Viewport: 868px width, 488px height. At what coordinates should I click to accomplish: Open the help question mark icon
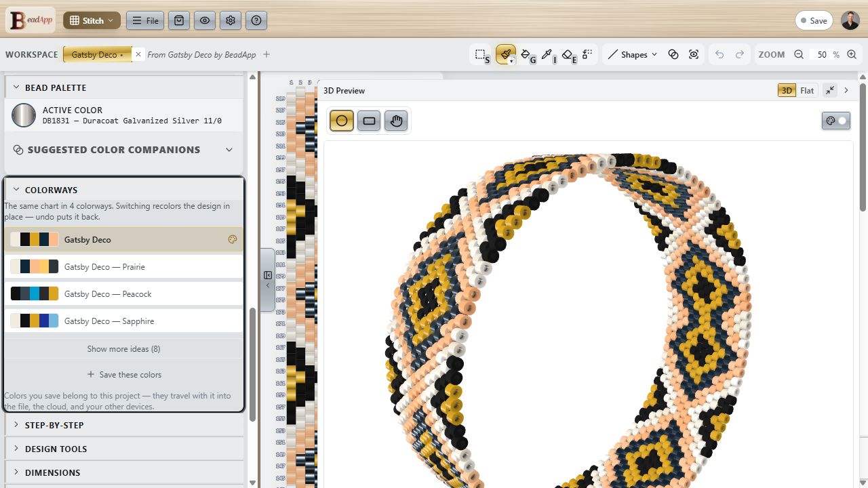pyautogui.click(x=256, y=20)
